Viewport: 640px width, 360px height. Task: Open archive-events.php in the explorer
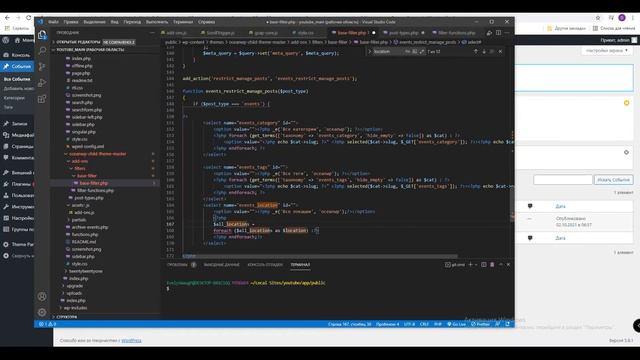(90, 227)
